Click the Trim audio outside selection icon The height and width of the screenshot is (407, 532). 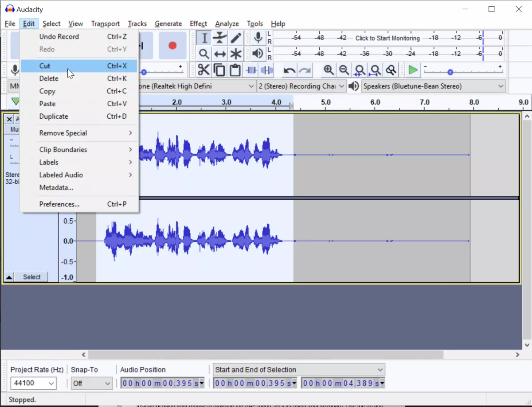click(x=251, y=70)
